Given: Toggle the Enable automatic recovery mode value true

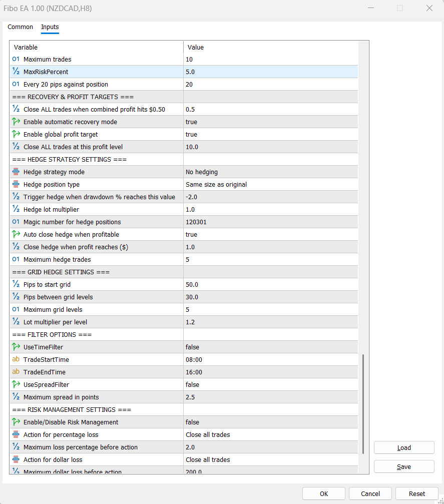Looking at the screenshot, I should click(x=270, y=122).
